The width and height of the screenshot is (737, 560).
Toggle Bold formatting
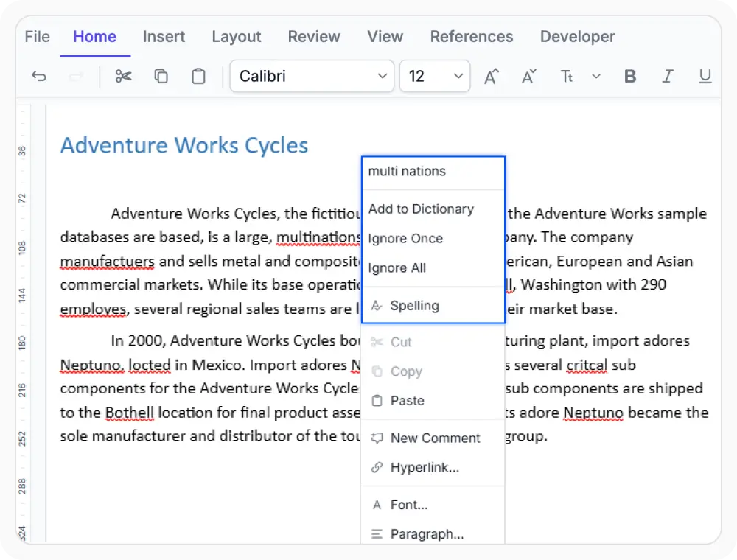(x=630, y=76)
